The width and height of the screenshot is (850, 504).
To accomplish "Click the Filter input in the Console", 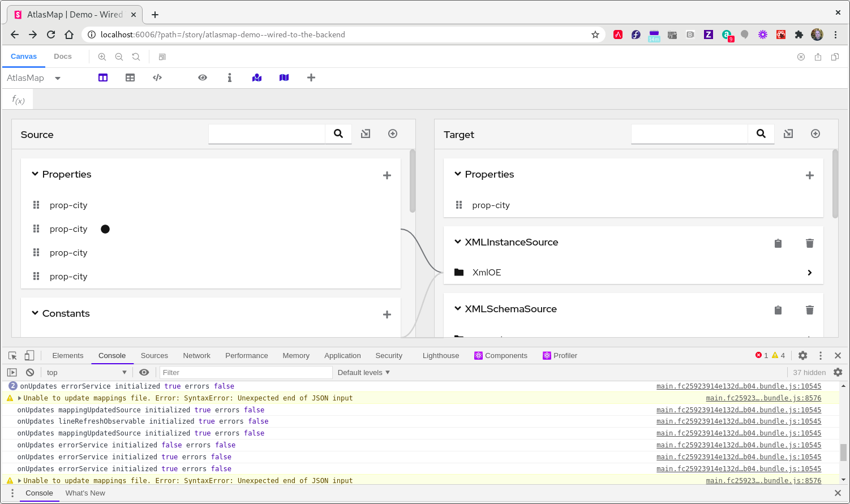I will point(246,372).
